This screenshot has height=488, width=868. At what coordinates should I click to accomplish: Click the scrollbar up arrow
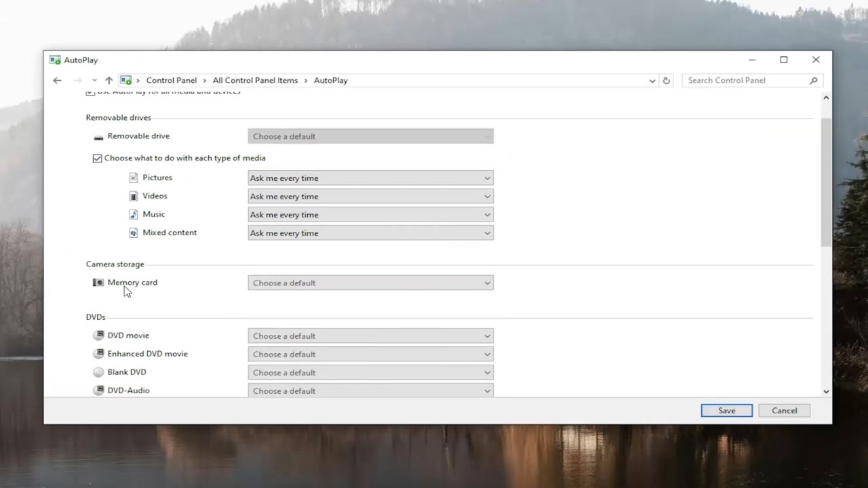[x=826, y=98]
